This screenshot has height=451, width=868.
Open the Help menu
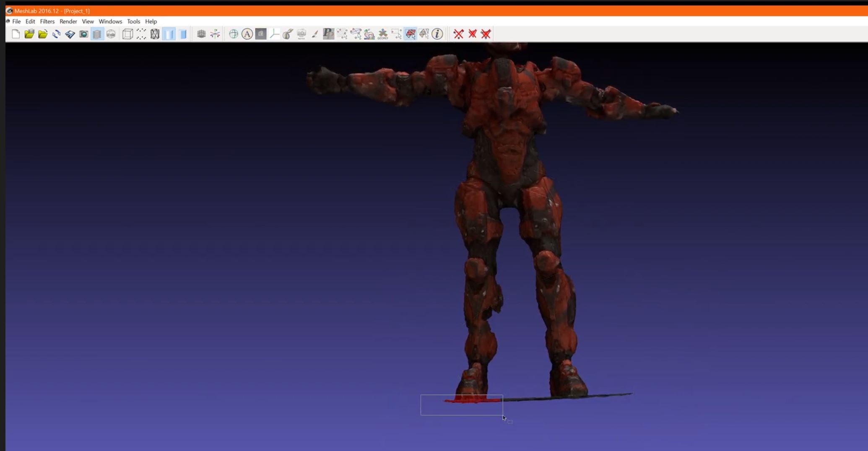151,21
